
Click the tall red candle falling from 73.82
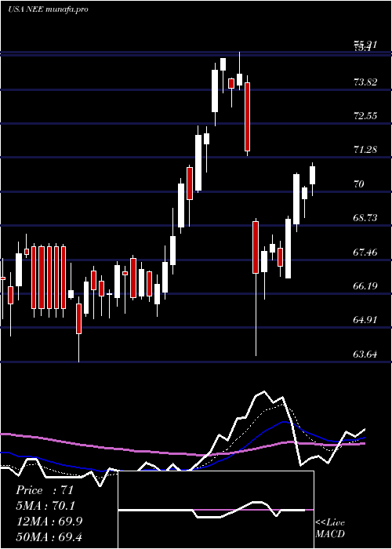point(248,116)
